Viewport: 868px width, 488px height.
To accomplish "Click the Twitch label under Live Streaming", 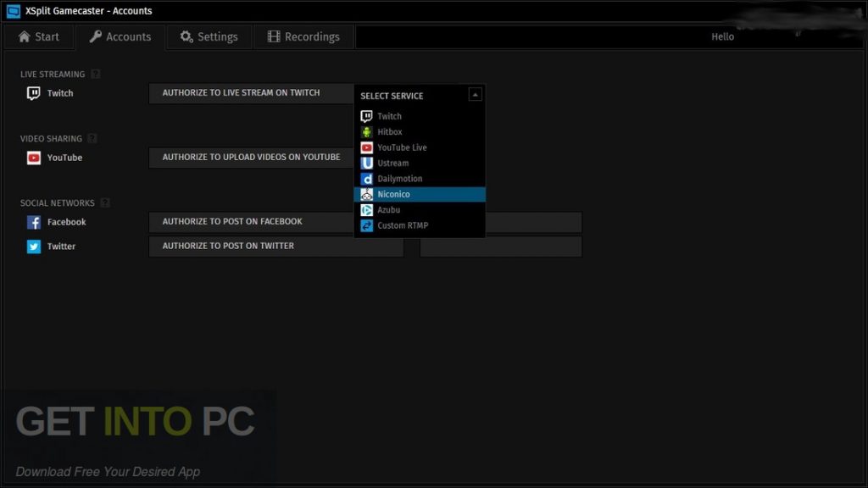I will 60,93.
